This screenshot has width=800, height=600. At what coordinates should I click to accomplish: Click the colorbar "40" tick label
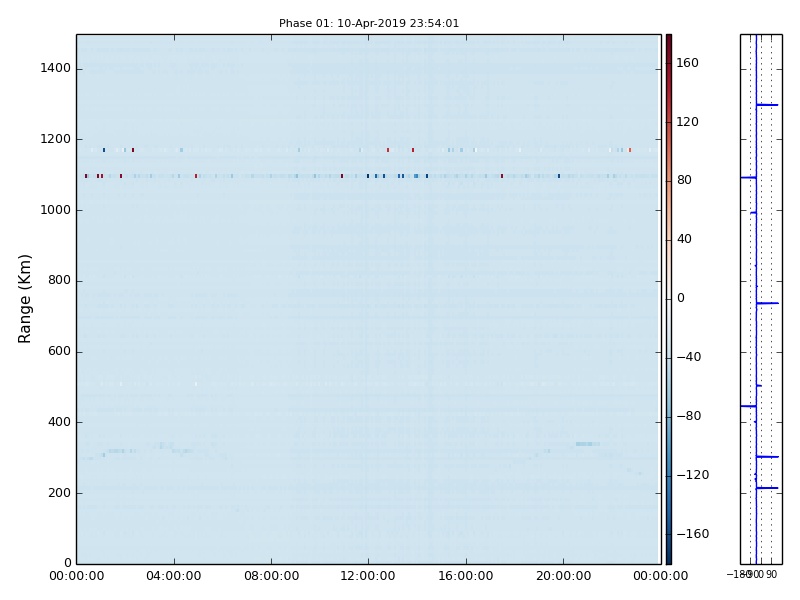coord(684,239)
